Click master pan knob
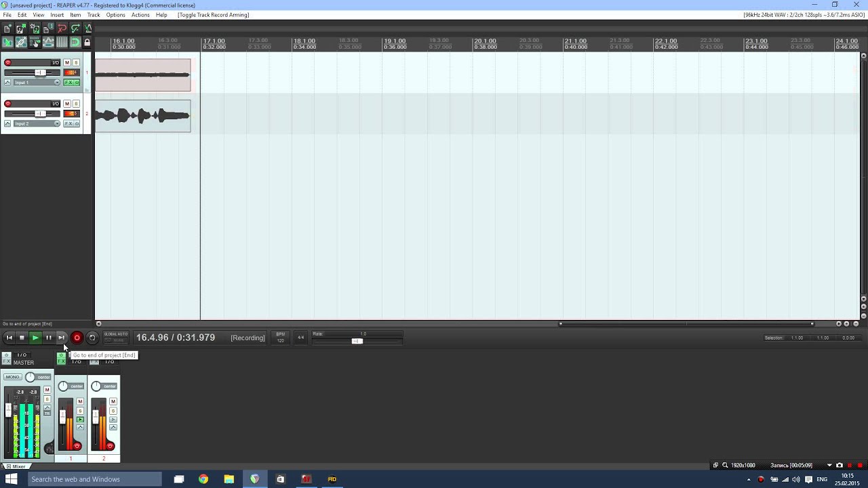This screenshot has width=868, height=488. point(30,377)
